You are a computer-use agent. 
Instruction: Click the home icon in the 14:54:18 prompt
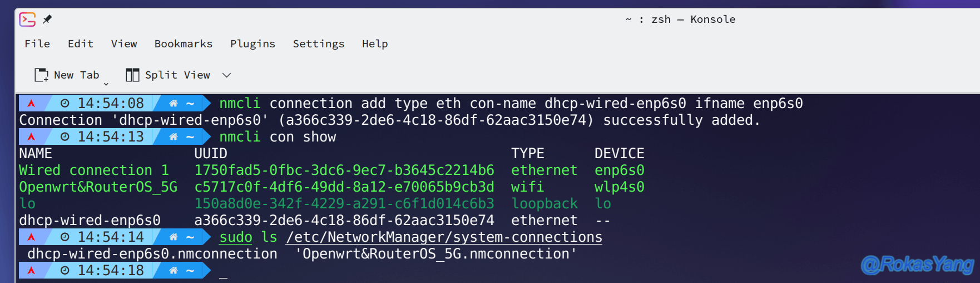point(174,270)
